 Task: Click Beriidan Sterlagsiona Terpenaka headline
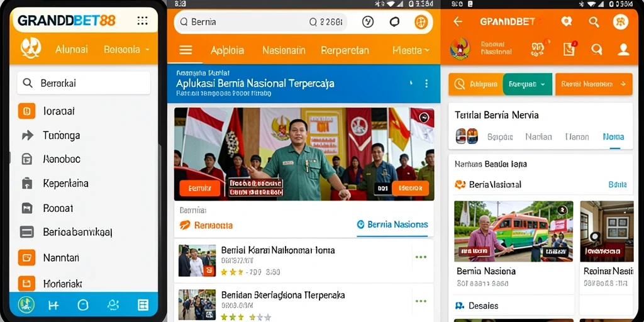[283, 295]
